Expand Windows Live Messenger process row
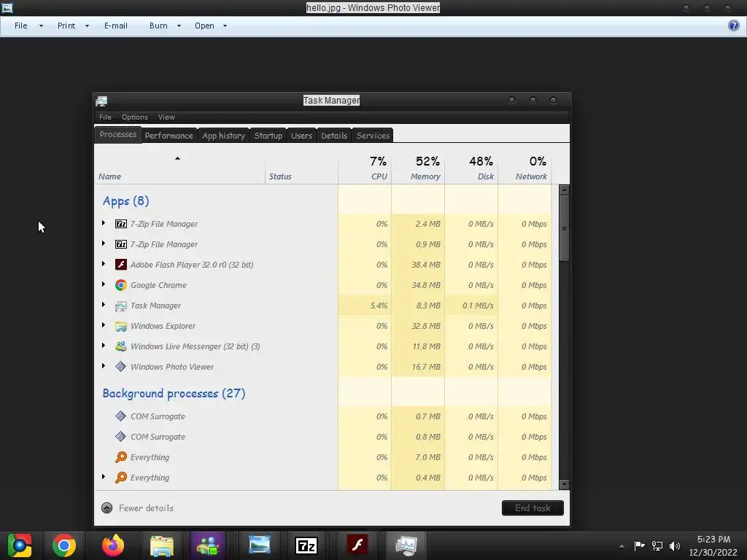This screenshot has width=747, height=560. (x=104, y=346)
